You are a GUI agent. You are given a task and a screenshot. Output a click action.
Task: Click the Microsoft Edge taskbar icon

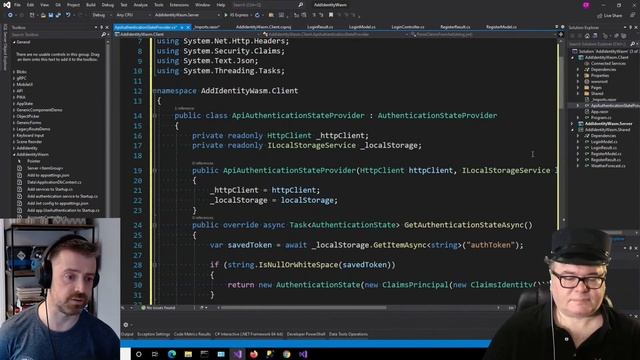(171, 354)
